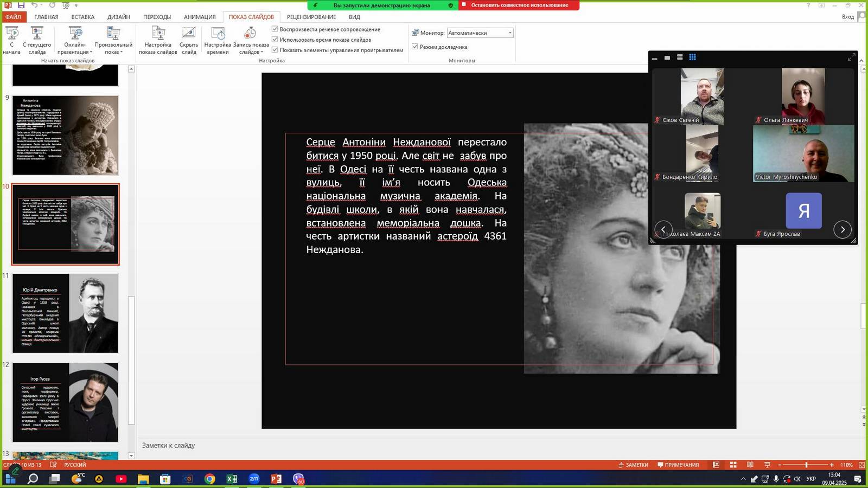Toggle Use slide timings checkbox
The width and height of the screenshot is (868, 488).
point(275,40)
